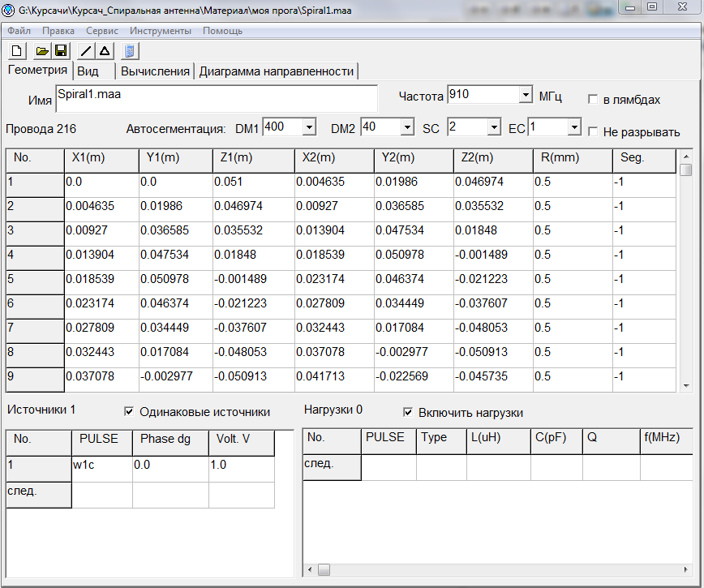Enable the 'в лямбдах' checkbox
This screenshot has width=704, height=588.
[x=594, y=100]
